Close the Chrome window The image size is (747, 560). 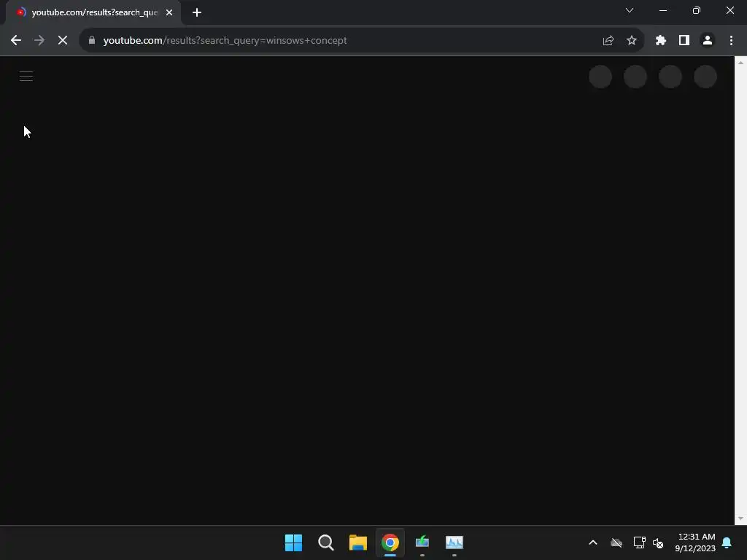729,10
